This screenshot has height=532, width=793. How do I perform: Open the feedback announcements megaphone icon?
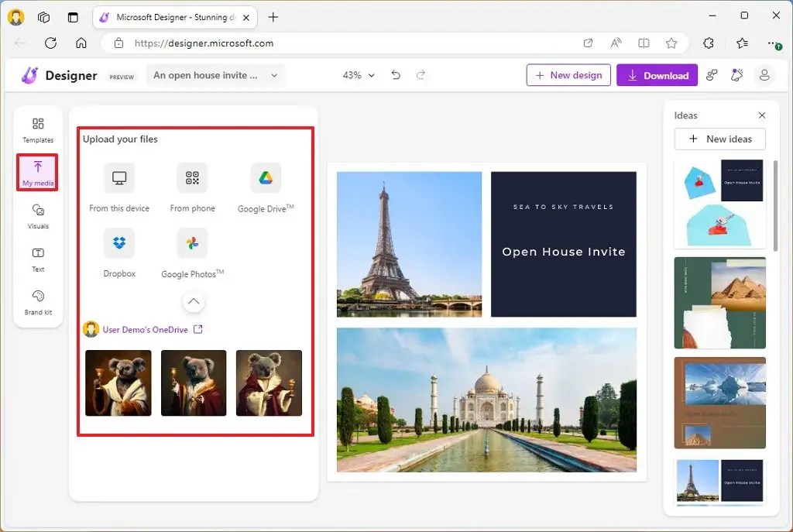pos(737,75)
